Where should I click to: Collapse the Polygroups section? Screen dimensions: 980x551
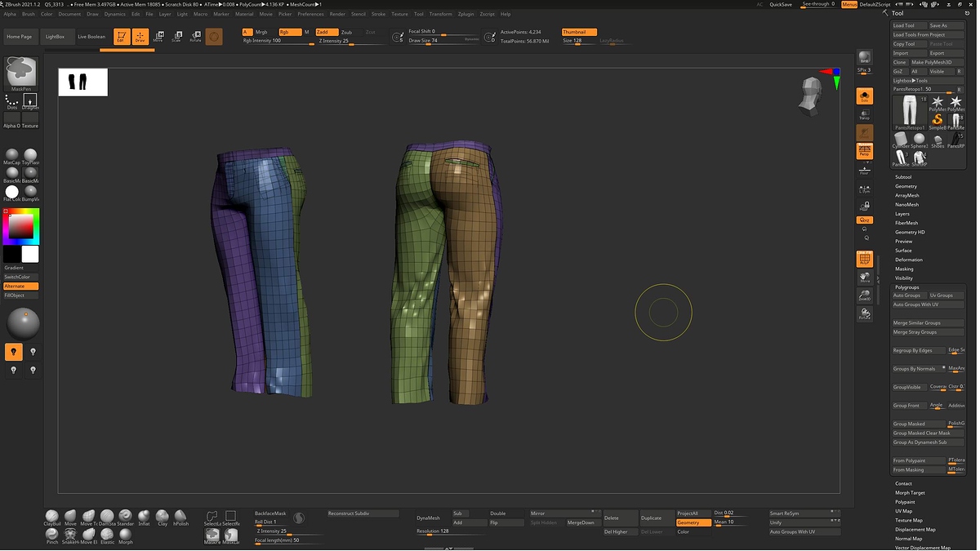(907, 287)
